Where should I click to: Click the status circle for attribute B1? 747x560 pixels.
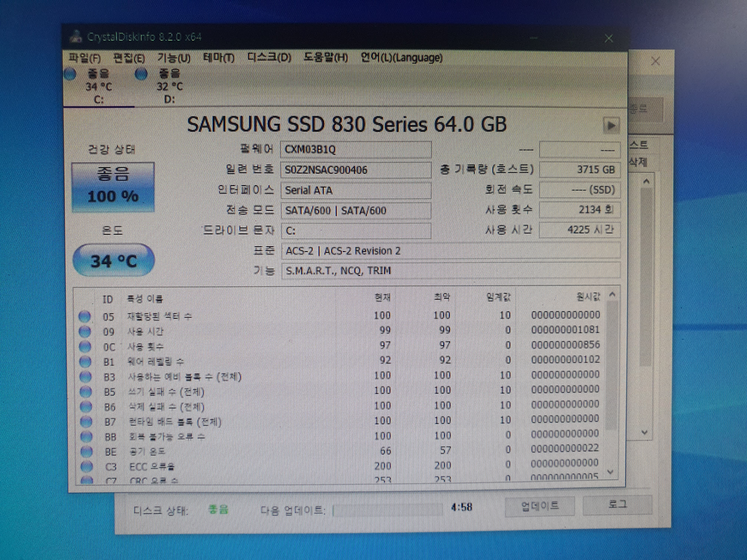85,362
